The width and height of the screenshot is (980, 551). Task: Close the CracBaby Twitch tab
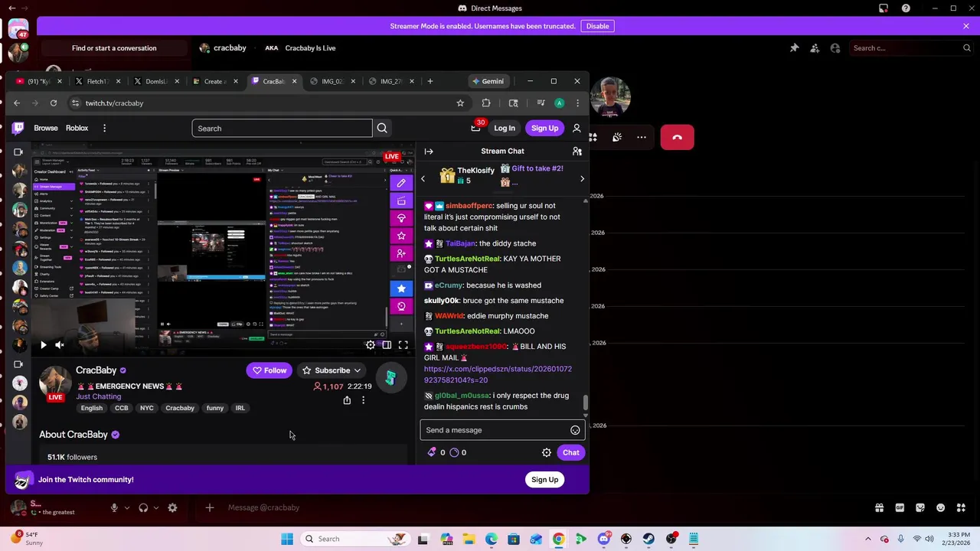(294, 81)
